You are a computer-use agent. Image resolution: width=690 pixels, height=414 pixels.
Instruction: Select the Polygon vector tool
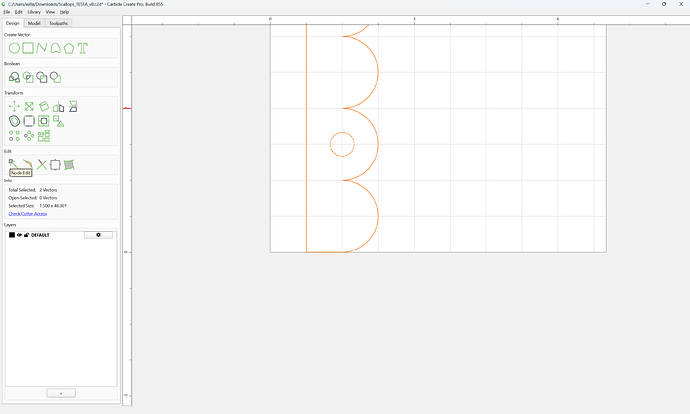[69, 48]
